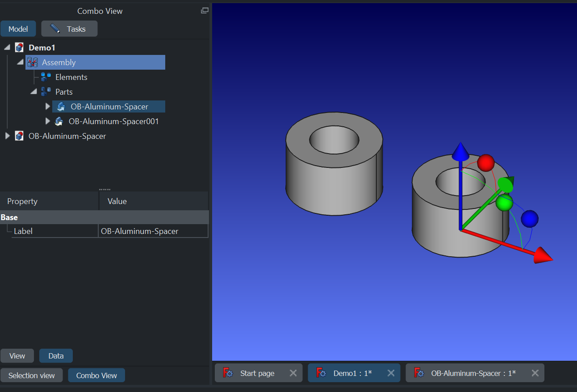The height and width of the screenshot is (392, 577).
Task: Collapse the Parts group node
Action: (33, 92)
